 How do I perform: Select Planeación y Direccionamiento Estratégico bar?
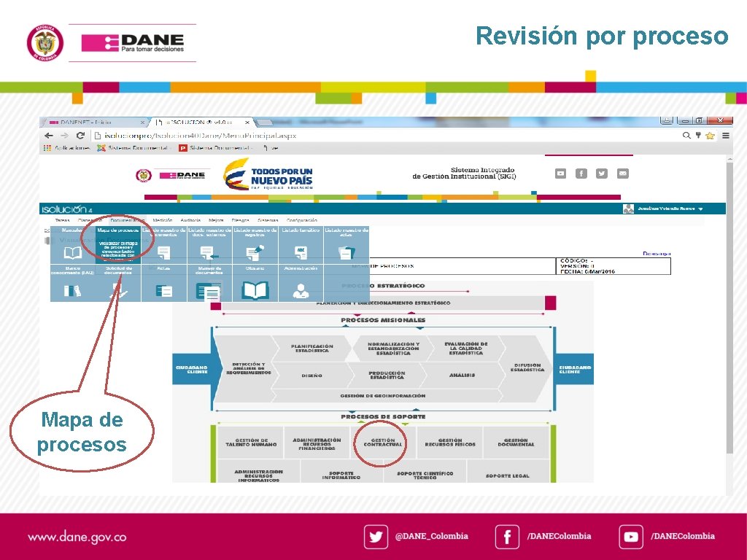pyautogui.click(x=383, y=303)
